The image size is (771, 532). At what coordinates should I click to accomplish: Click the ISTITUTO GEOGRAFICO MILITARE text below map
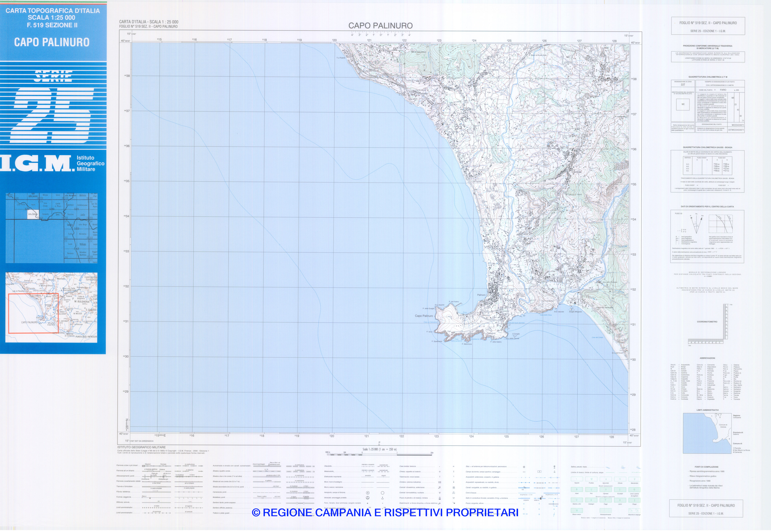(141, 447)
